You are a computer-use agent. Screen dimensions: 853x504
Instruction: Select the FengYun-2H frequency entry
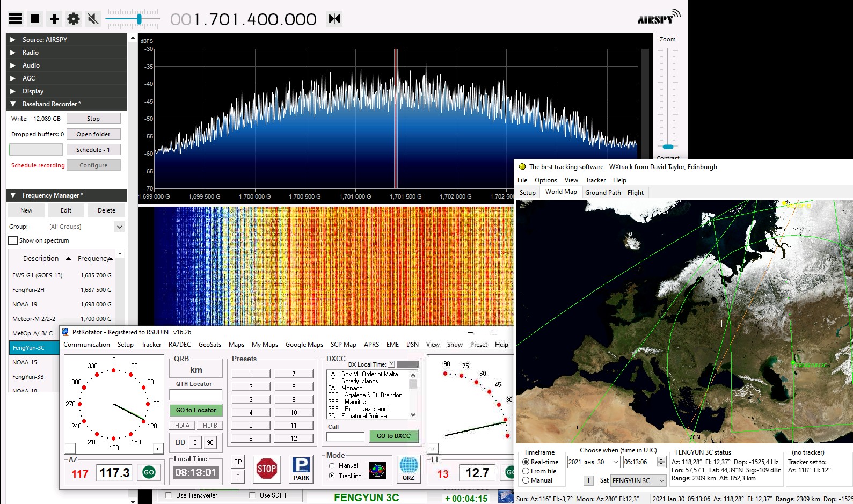(62, 290)
